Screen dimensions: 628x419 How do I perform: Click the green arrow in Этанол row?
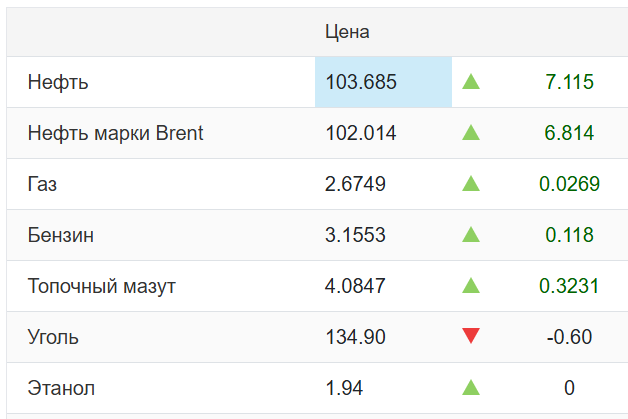point(471,388)
